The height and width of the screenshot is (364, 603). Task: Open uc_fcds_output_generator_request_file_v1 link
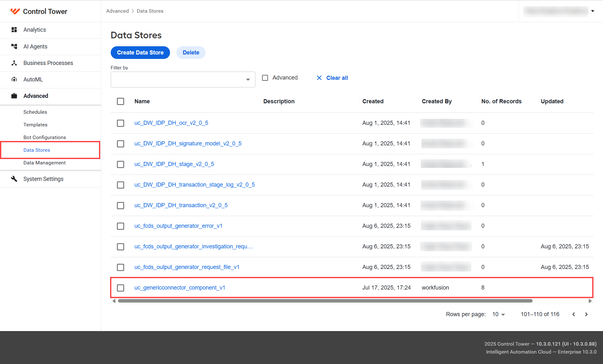point(187,267)
